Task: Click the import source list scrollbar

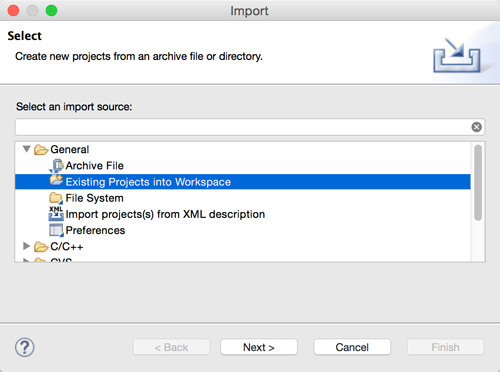Action: pyautogui.click(x=478, y=183)
